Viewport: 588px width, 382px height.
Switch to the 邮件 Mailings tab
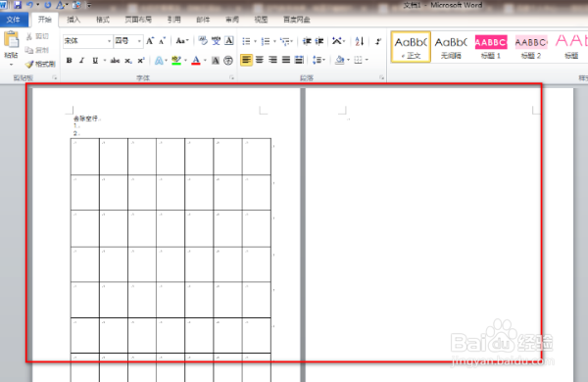coord(203,20)
